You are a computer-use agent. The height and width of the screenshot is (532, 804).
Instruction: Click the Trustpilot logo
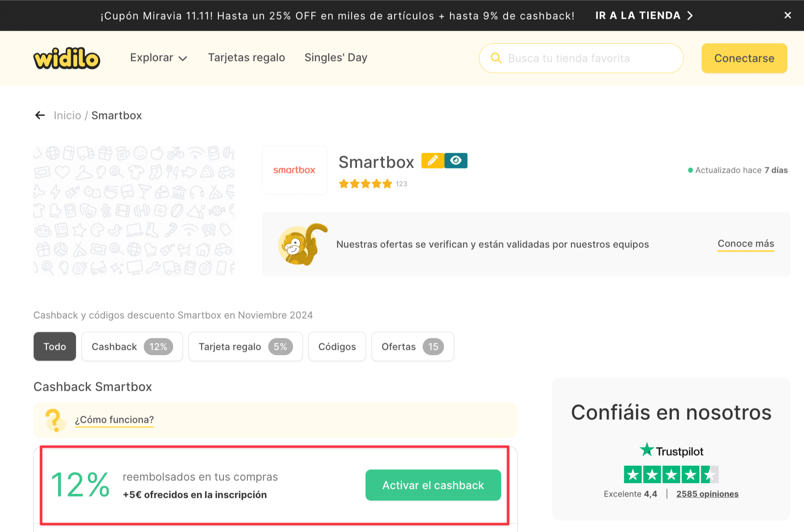pos(671,451)
